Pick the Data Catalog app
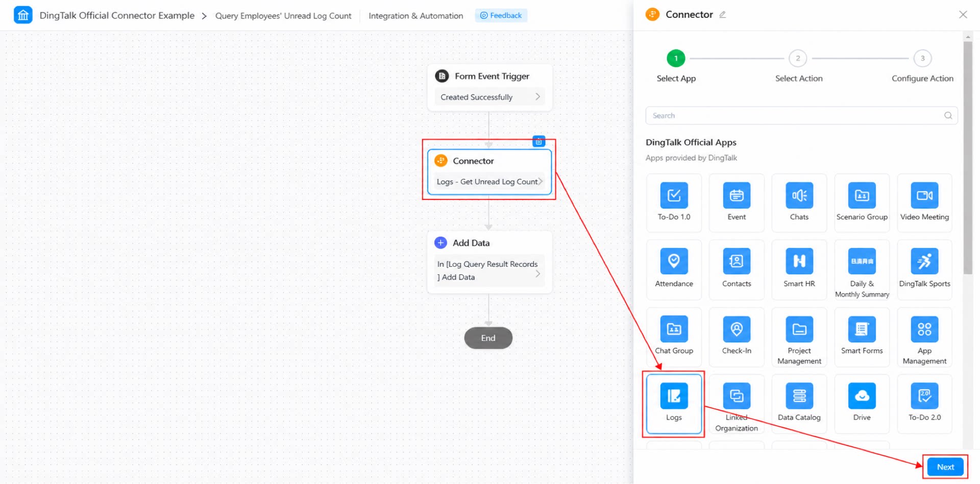Screen dimensions: 980x484 pos(799,403)
